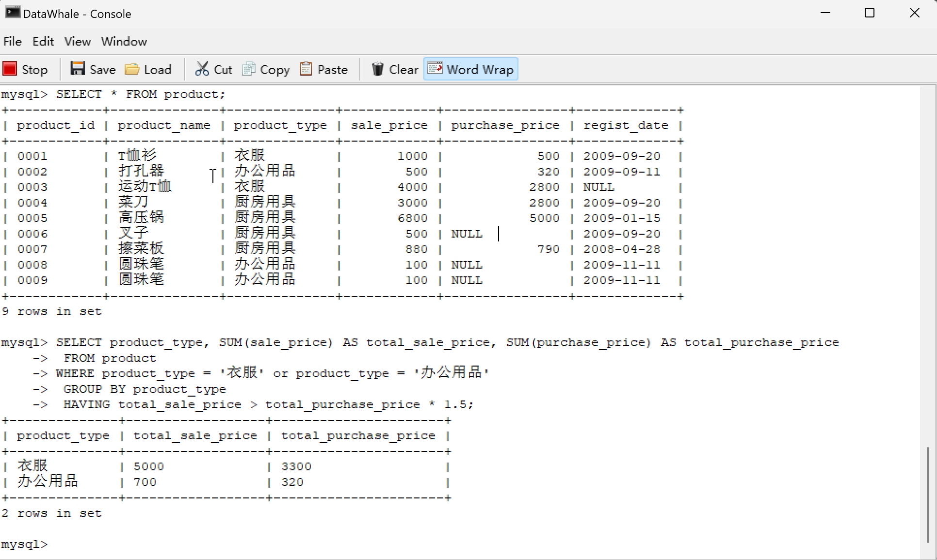
Task: Click the DataWhale console title icon
Action: coord(12,13)
